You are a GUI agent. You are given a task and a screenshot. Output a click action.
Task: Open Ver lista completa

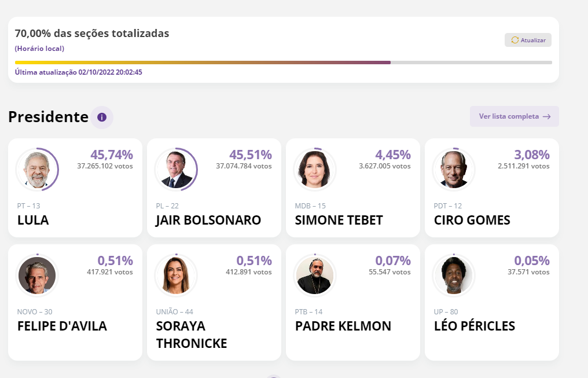(x=509, y=116)
